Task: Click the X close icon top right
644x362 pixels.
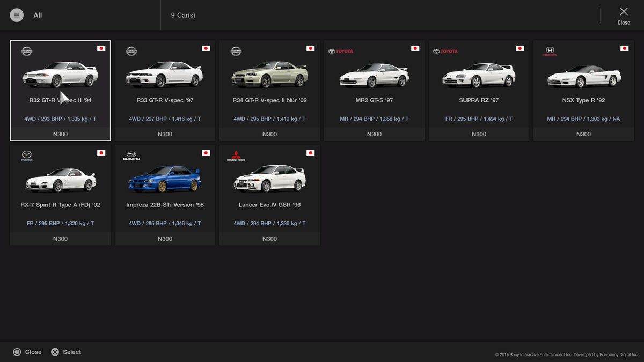Action: 624,11
